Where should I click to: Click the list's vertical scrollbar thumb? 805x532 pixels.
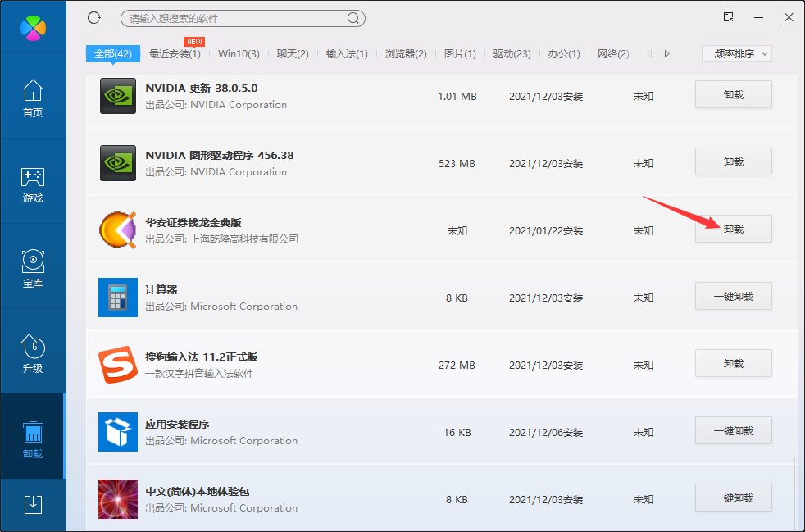click(794, 492)
